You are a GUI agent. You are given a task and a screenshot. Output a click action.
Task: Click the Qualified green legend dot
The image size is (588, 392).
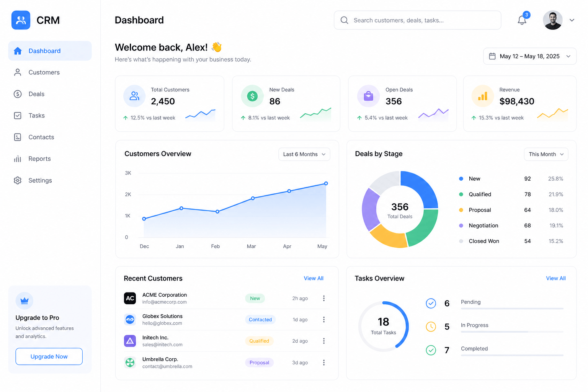pos(461,194)
